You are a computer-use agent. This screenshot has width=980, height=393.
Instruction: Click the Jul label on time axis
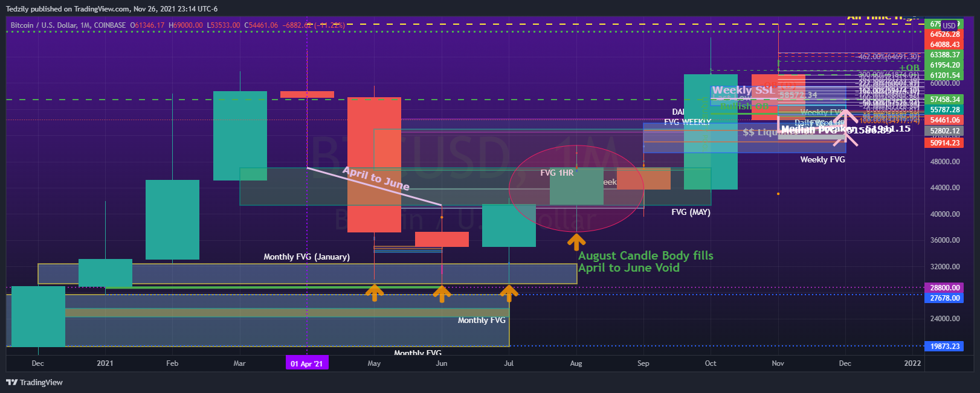pyautogui.click(x=509, y=363)
